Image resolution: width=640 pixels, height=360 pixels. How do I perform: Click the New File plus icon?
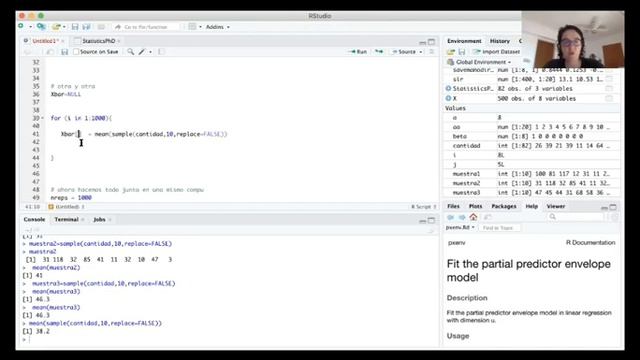(x=21, y=27)
